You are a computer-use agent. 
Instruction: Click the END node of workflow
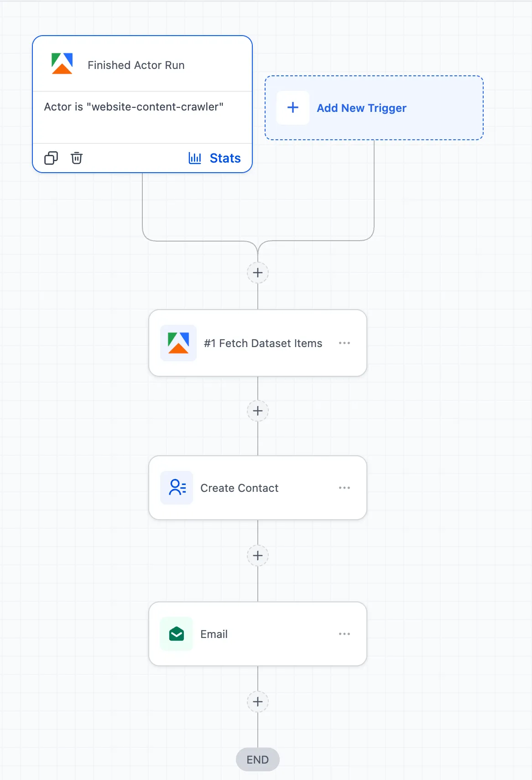click(258, 759)
